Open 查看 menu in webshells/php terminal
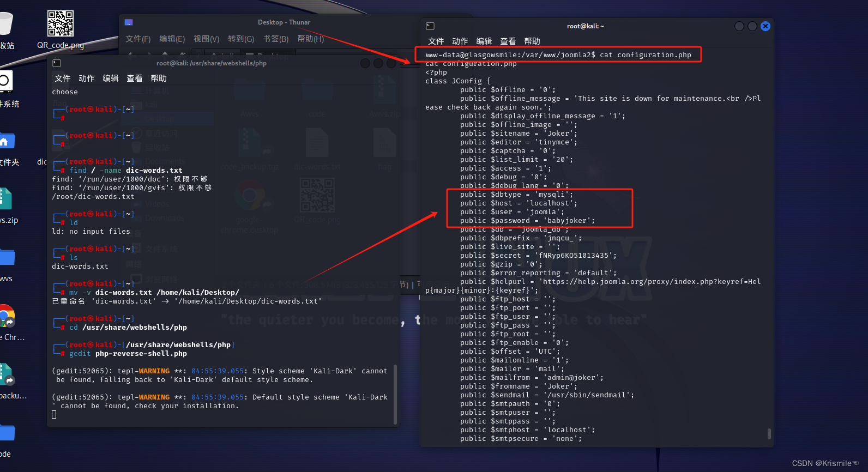The height and width of the screenshot is (472, 868). tap(135, 78)
